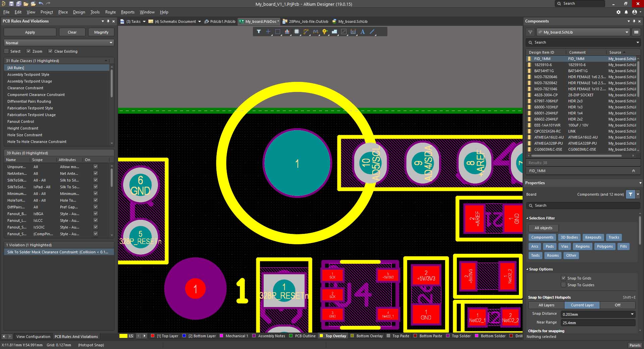Open the notifications bell icon
Image resolution: width=644 pixels, height=349 pixels.
click(626, 12)
